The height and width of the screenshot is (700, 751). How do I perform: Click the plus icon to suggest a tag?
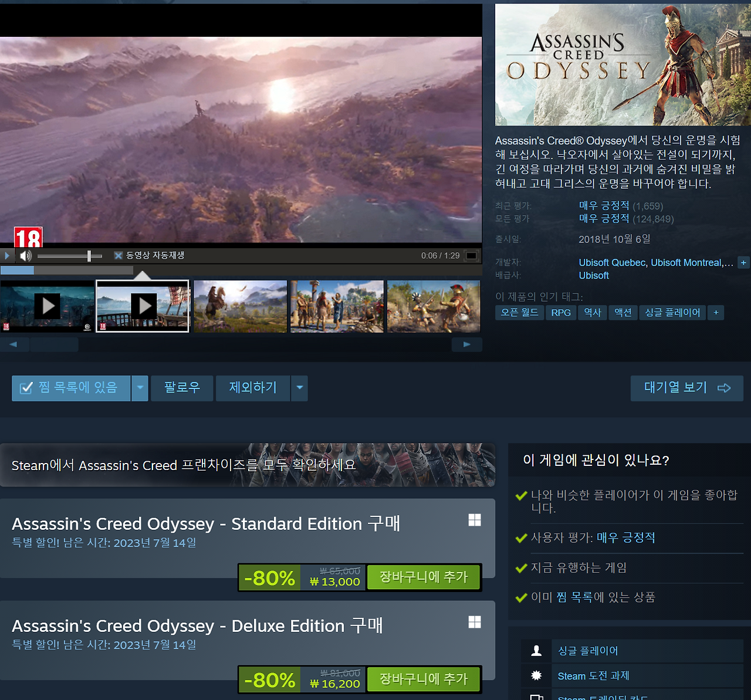click(x=716, y=313)
